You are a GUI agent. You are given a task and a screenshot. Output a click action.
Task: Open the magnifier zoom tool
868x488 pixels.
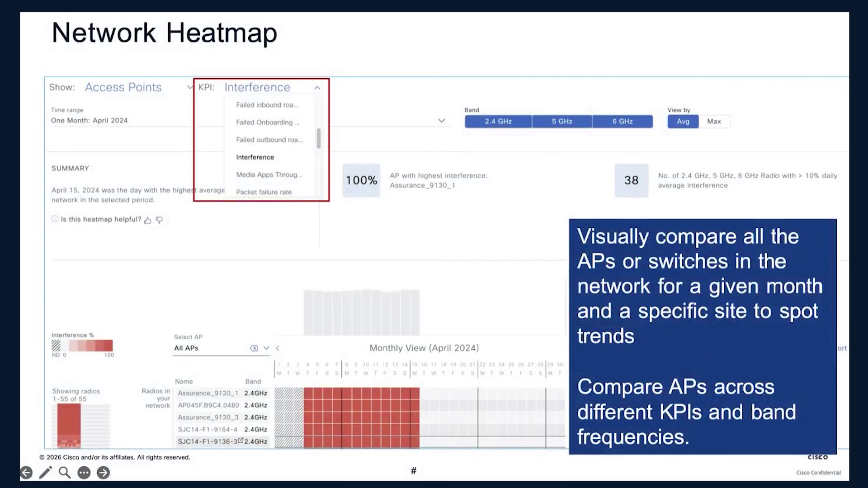point(65,473)
